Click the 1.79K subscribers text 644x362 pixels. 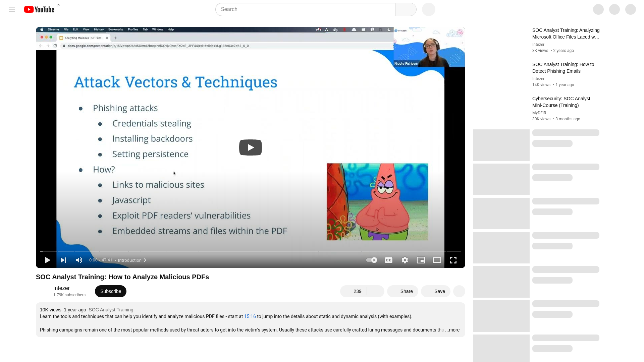coord(69,295)
